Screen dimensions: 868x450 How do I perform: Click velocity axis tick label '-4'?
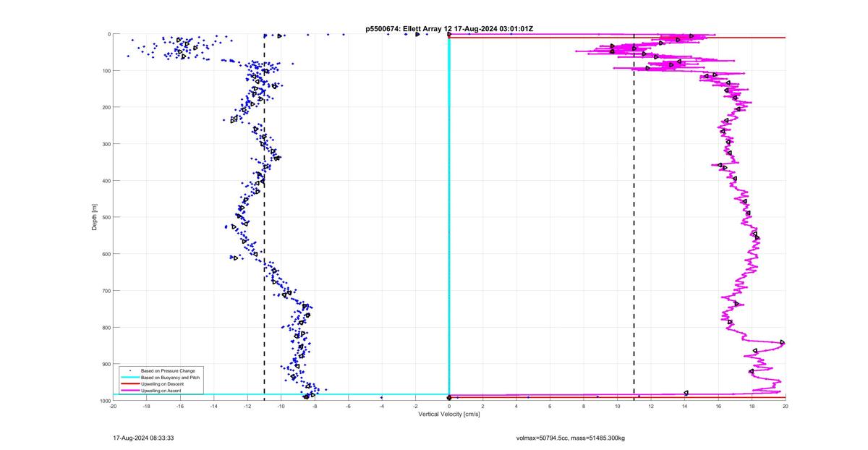click(382, 407)
